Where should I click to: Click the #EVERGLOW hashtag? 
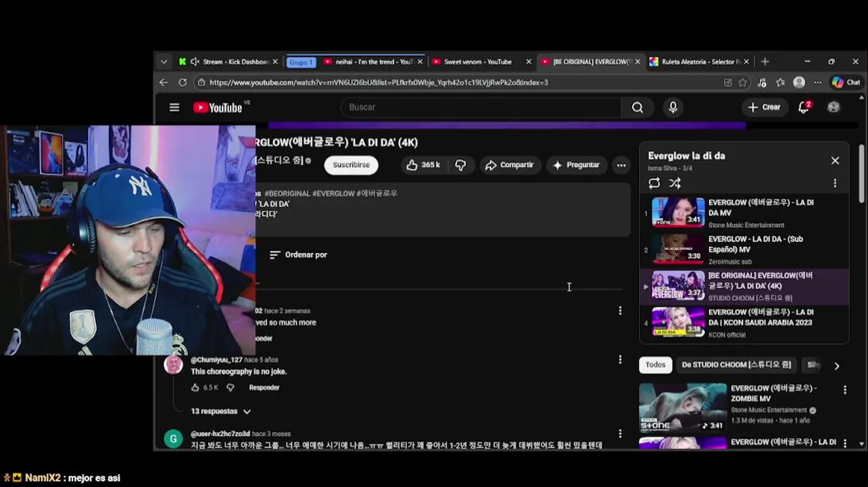(333, 193)
